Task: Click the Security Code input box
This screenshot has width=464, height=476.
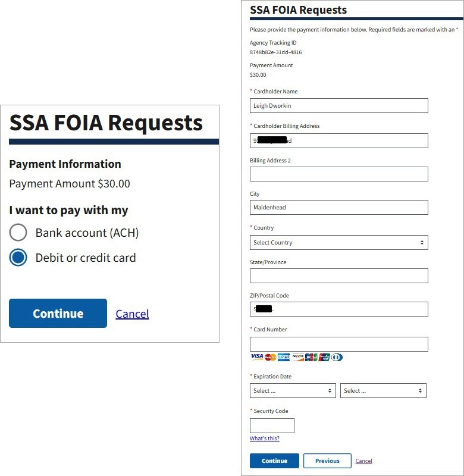Action: tap(272, 425)
